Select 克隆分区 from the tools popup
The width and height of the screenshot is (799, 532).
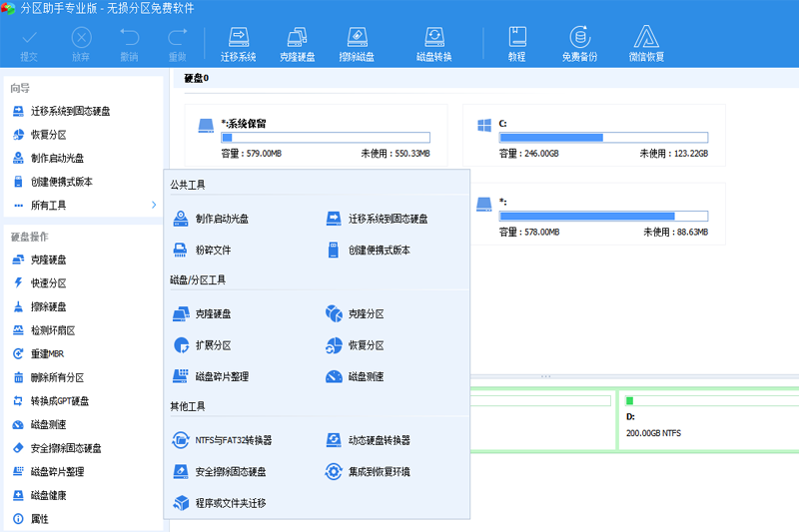365,313
